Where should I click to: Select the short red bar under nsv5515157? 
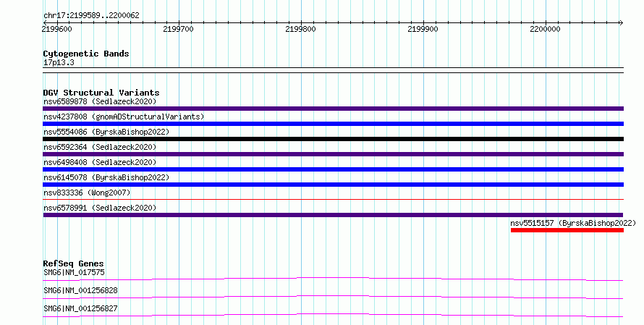pos(567,230)
